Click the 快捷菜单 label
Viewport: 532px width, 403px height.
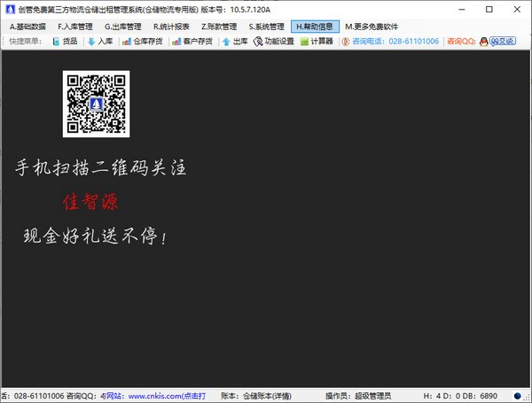26,42
